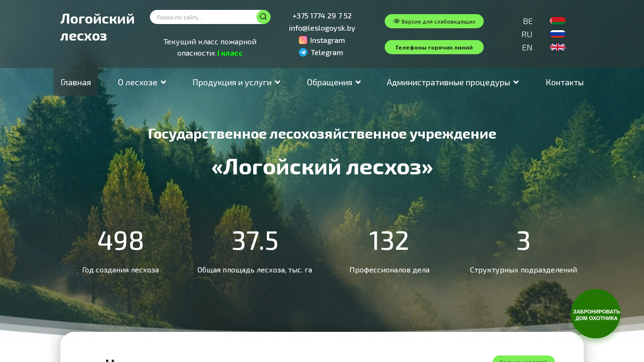Click the «Телефоны горячих линий» button
This screenshot has width=644, height=362.
coord(434,47)
